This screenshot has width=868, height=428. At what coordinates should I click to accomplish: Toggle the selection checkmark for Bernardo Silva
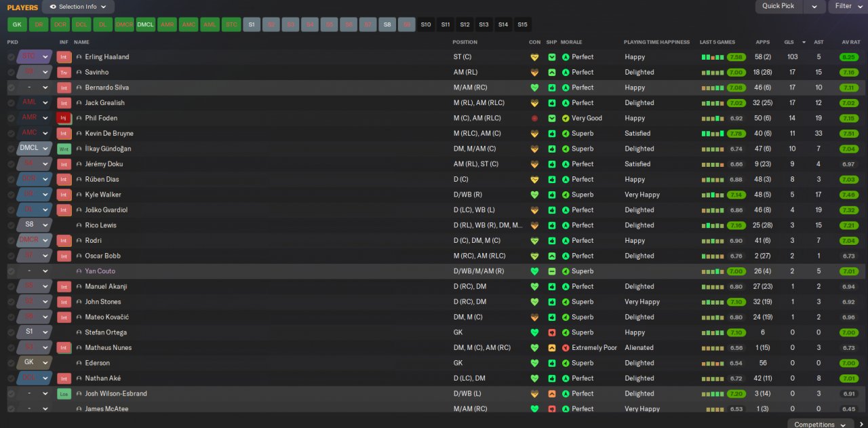(11, 87)
